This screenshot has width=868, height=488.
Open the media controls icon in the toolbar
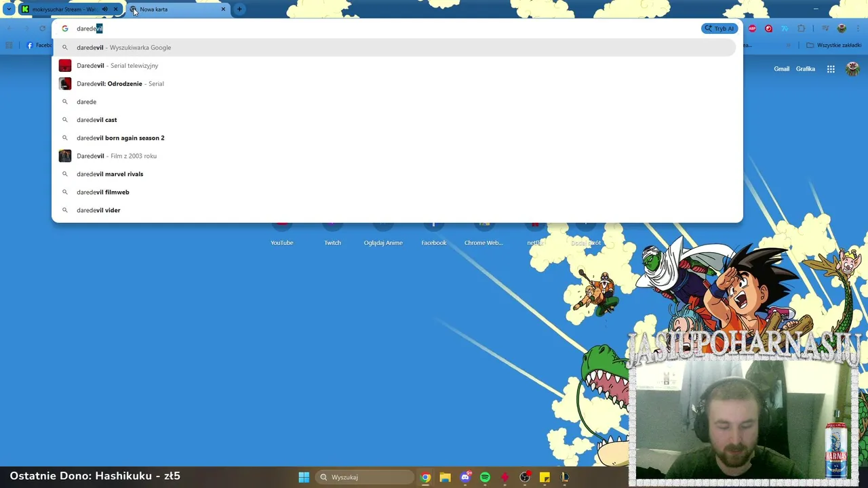pos(825,28)
